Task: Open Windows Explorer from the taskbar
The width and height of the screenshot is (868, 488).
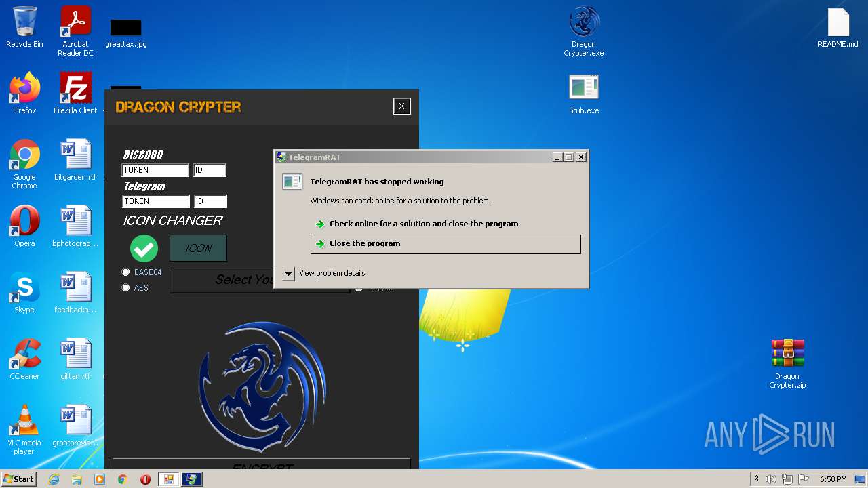Action: click(x=77, y=479)
